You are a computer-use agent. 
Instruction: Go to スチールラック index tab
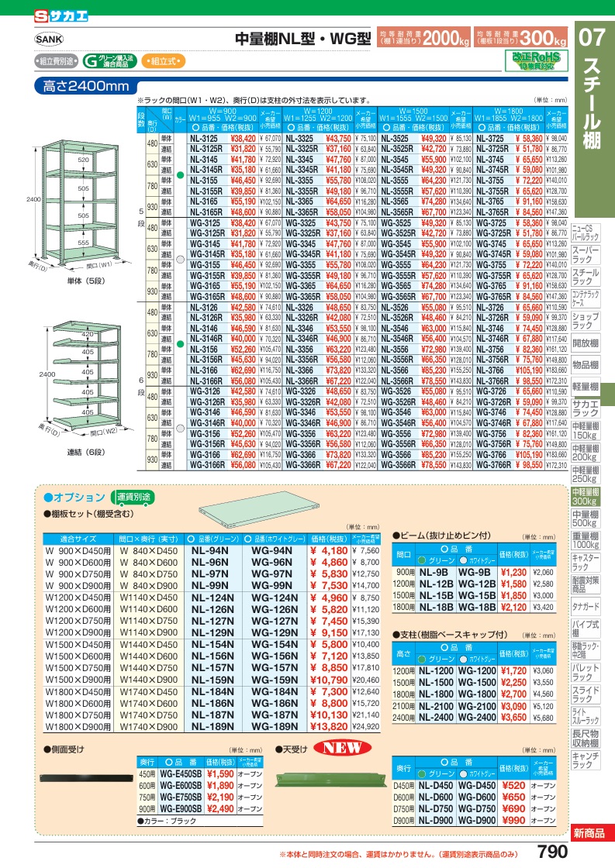[585, 277]
